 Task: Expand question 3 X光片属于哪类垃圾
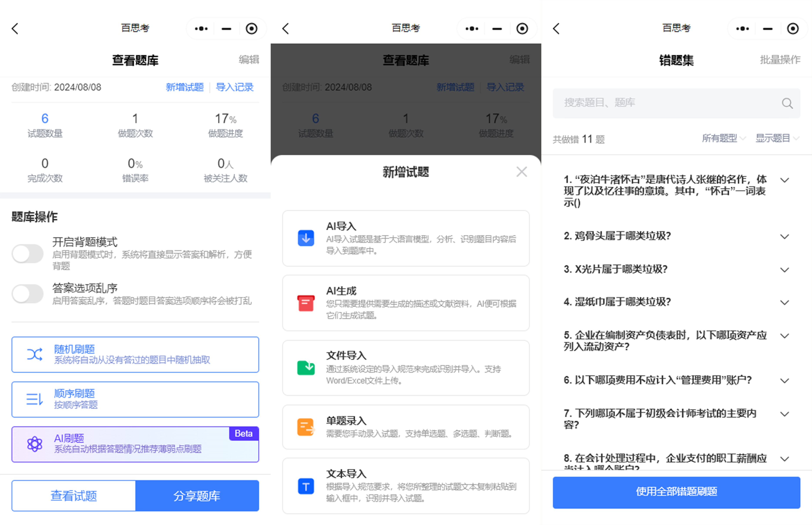784,270
